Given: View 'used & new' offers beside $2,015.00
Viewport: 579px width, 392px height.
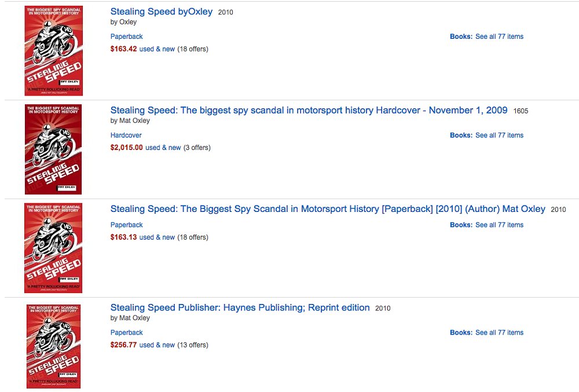Looking at the screenshot, I should click(x=163, y=148).
